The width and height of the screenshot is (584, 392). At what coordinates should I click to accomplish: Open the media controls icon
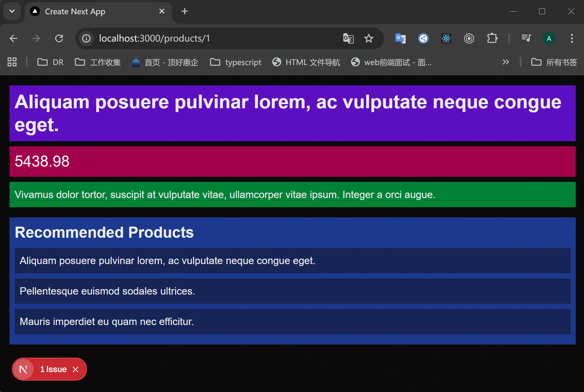click(x=526, y=39)
